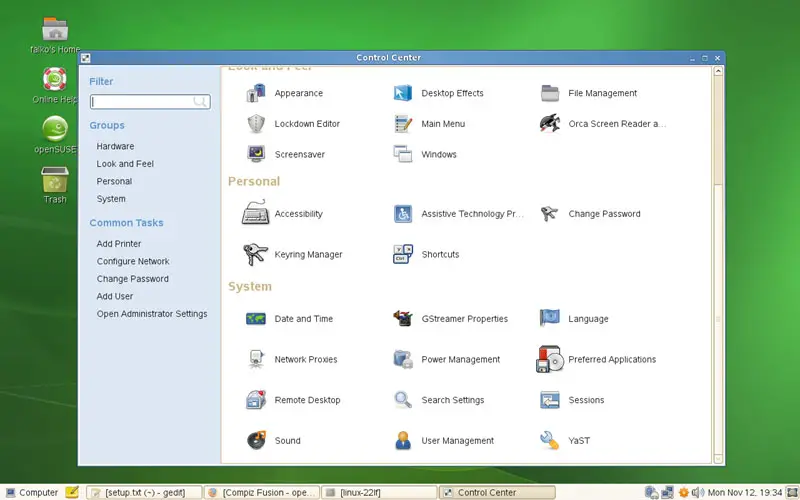Screen dimensions: 800x500
Task: Open Orca Screen Reader whale icon
Action: click(x=550, y=123)
